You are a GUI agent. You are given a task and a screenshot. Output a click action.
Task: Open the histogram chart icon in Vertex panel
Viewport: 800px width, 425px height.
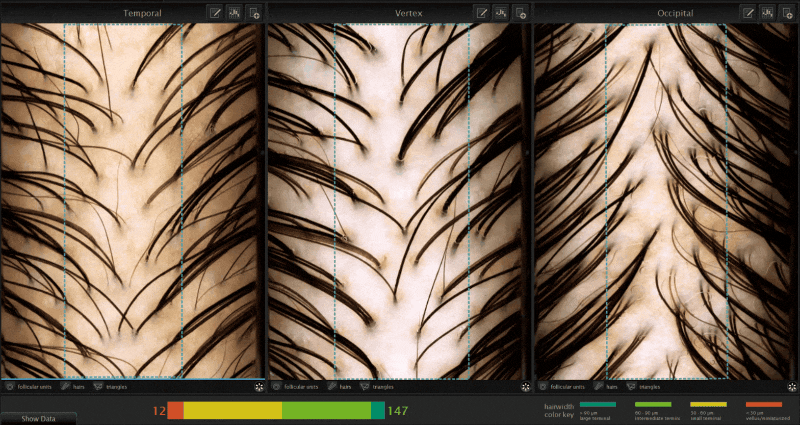tap(502, 13)
